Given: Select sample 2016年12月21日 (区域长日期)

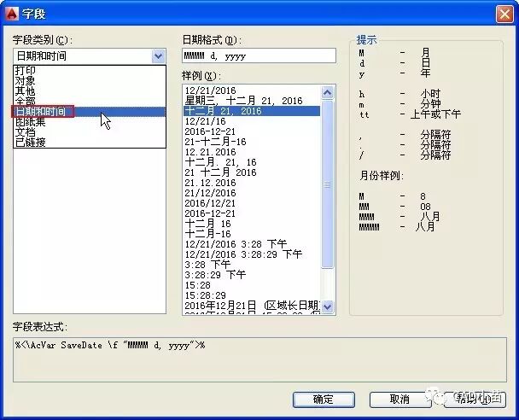Looking at the screenshot, I should [x=252, y=306].
